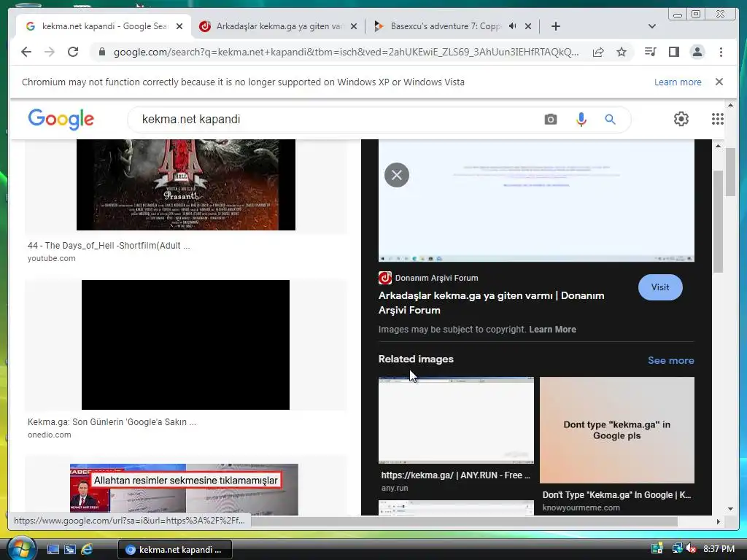This screenshot has width=747, height=560.
Task: Open Chromium three-dot menu
Action: coord(721,52)
